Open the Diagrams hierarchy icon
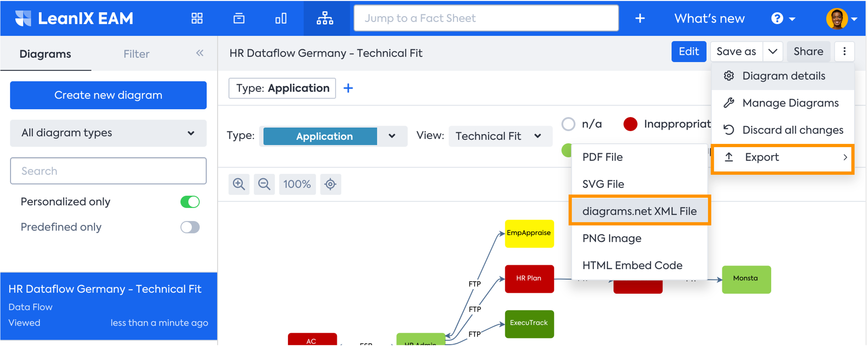The height and width of the screenshot is (346, 868). pyautogui.click(x=325, y=18)
